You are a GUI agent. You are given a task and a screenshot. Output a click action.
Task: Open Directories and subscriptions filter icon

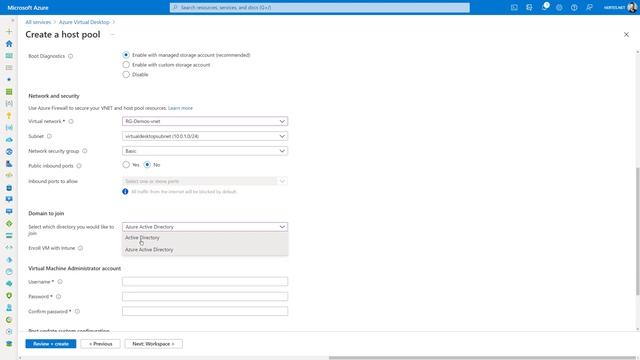(529, 7)
